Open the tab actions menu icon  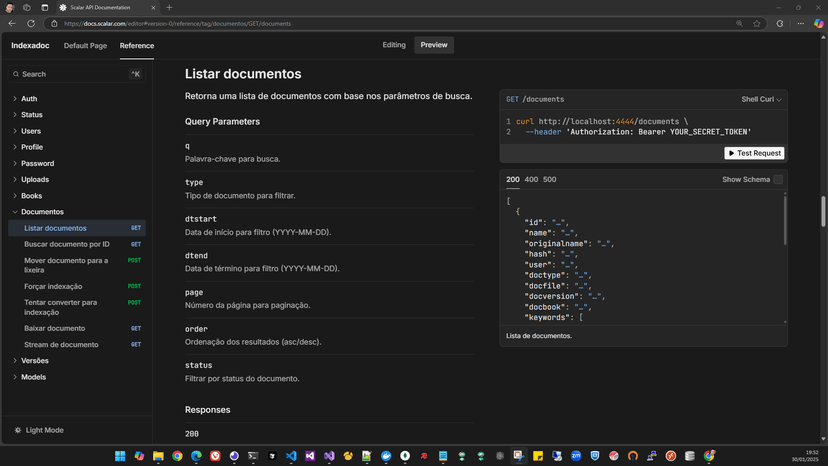click(44, 7)
